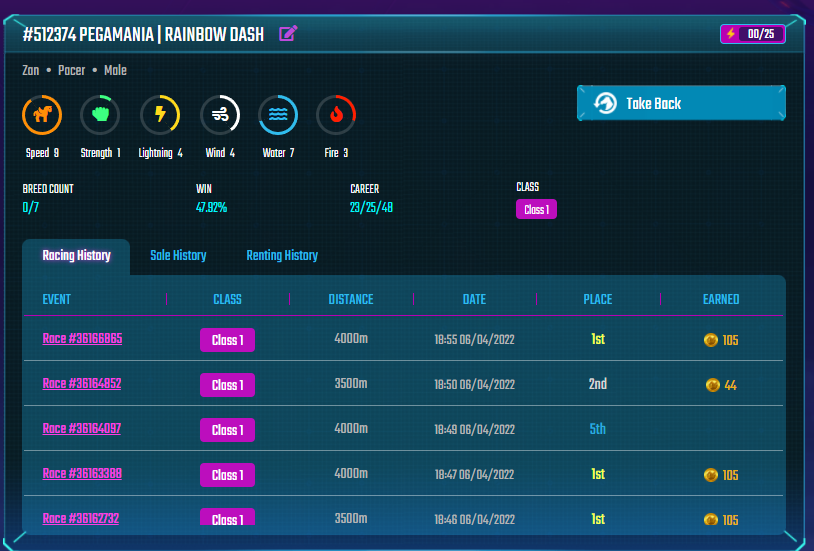The image size is (814, 551).
Task: Click the Class 1 badge under CLASS label
Action: click(536, 209)
